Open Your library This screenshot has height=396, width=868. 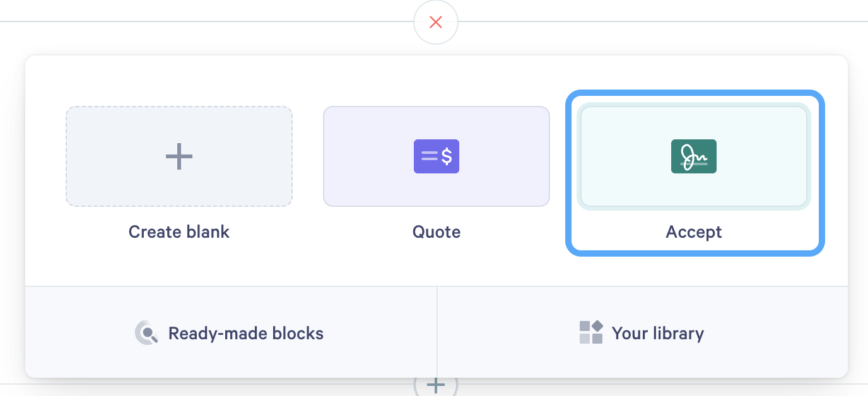coord(643,332)
